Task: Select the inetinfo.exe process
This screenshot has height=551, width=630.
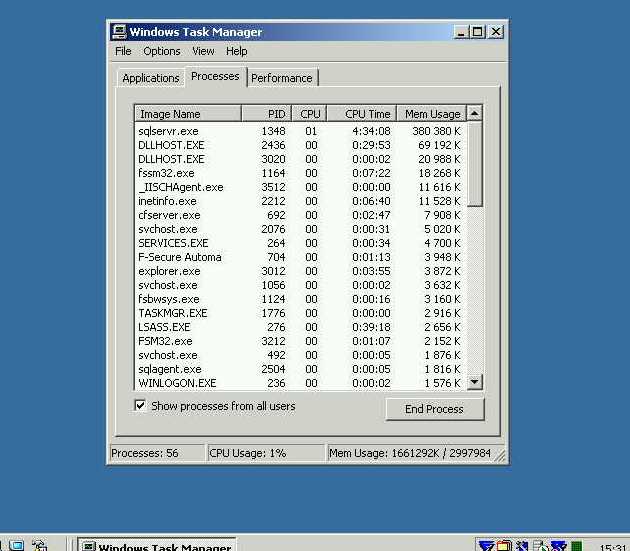Action: point(300,201)
